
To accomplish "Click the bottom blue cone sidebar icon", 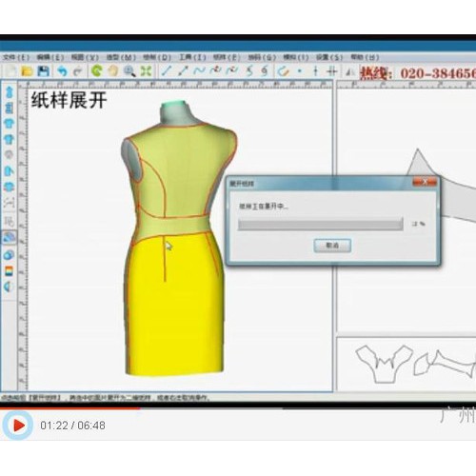I will pyautogui.click(x=9, y=287).
